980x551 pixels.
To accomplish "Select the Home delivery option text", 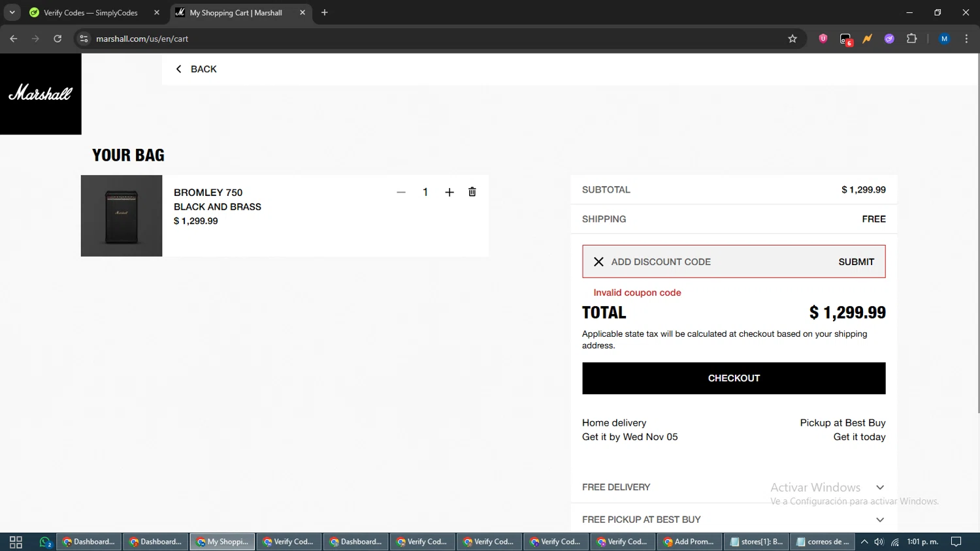I will (x=614, y=423).
